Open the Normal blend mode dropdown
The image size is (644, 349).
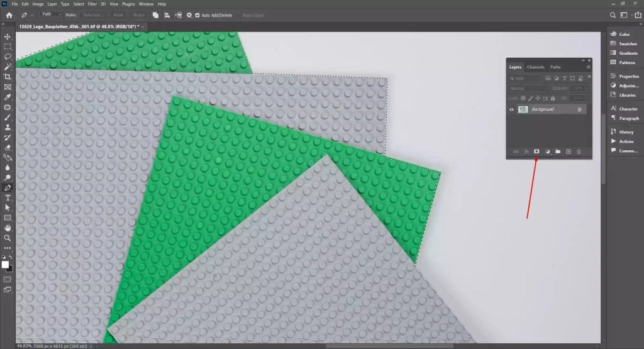[528, 88]
